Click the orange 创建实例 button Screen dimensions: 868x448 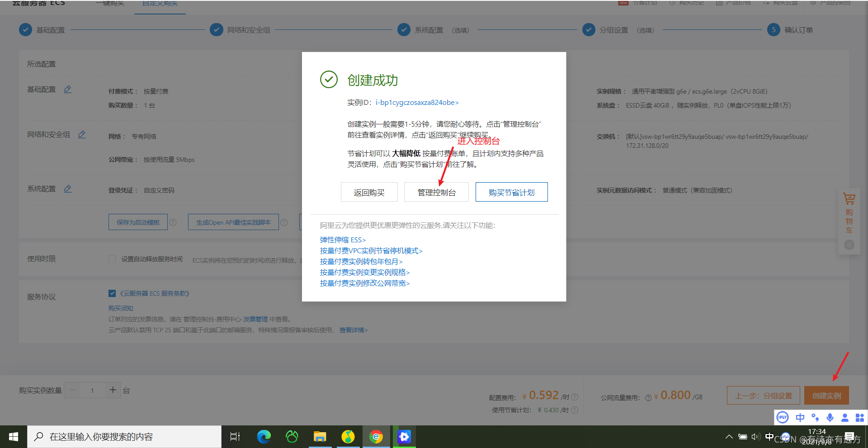826,395
